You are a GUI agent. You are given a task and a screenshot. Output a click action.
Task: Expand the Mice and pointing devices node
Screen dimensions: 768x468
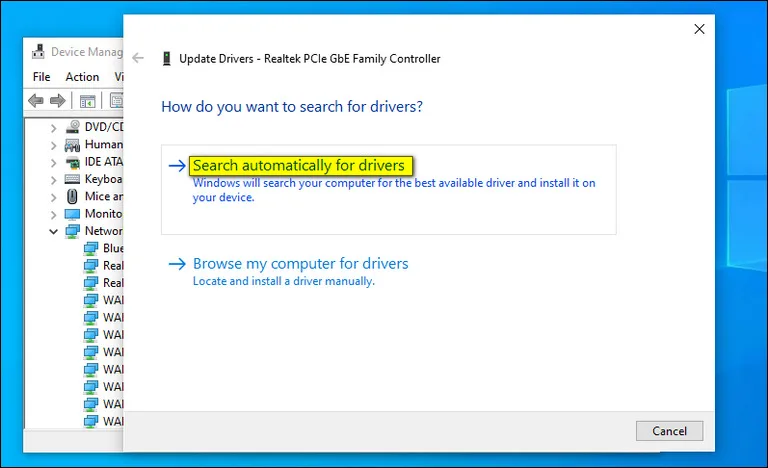[53, 197]
